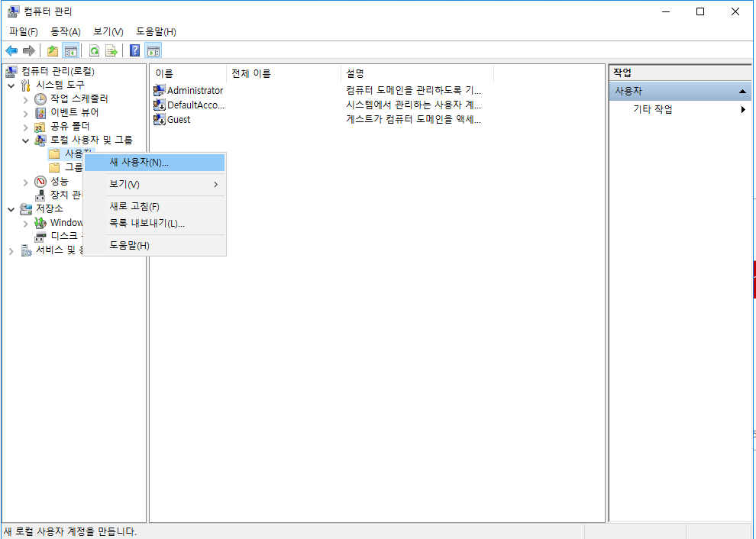Image resolution: width=756 pixels, height=539 pixels.
Task: Click the Up one level folder icon
Action: 53,50
